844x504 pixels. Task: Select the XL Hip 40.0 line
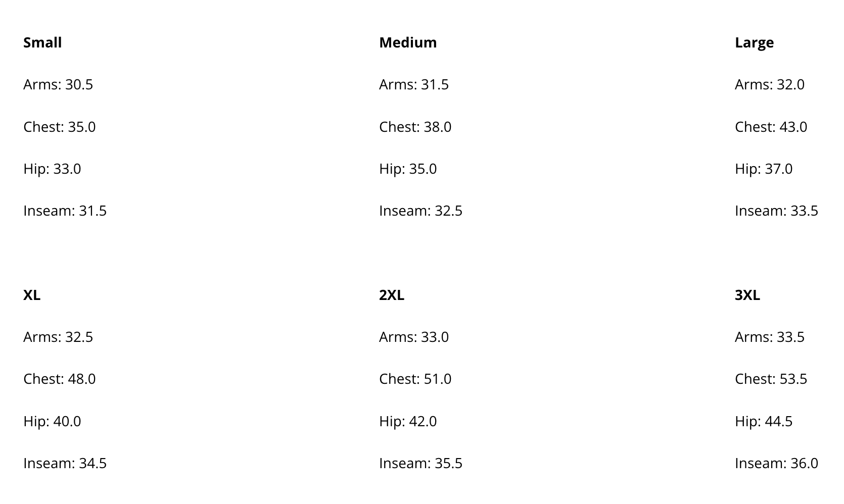[52, 421]
